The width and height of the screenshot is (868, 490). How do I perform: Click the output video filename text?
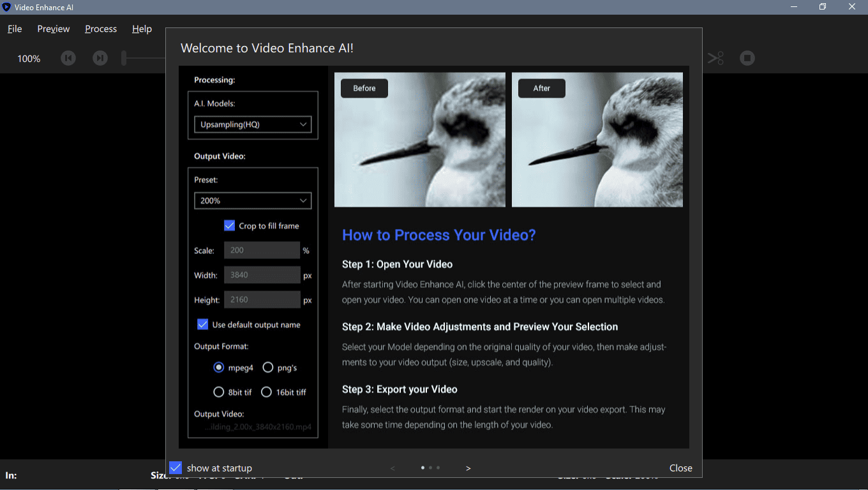coord(258,426)
